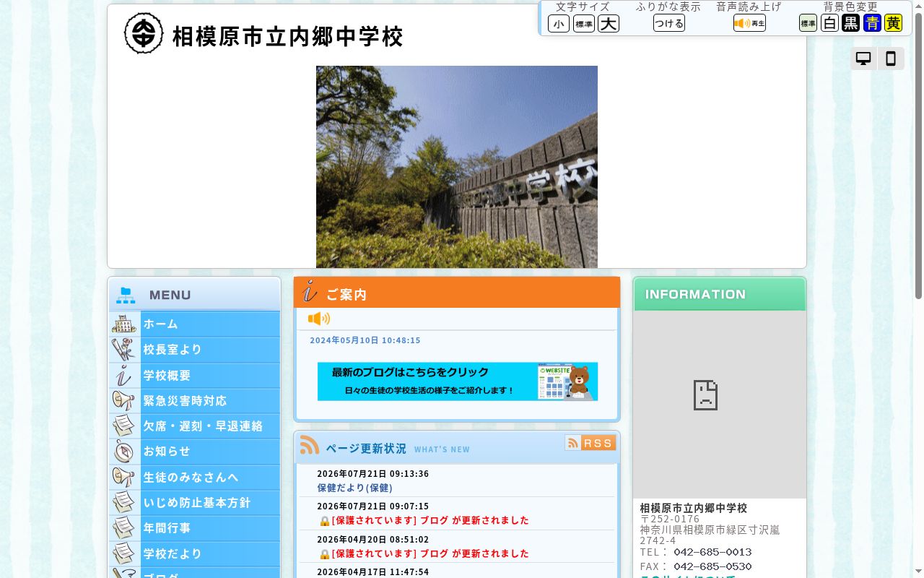Switch to mobile view icon
Screen dimensions: 924x578
[891, 59]
